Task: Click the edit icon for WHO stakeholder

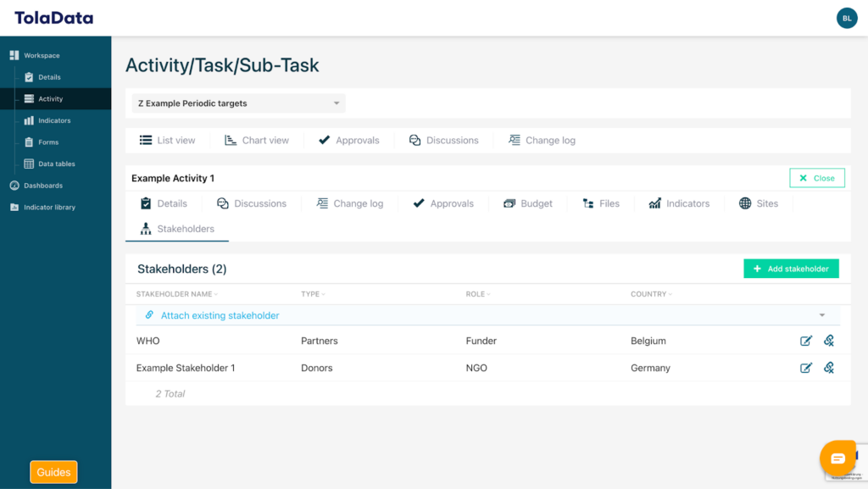Action: point(806,341)
